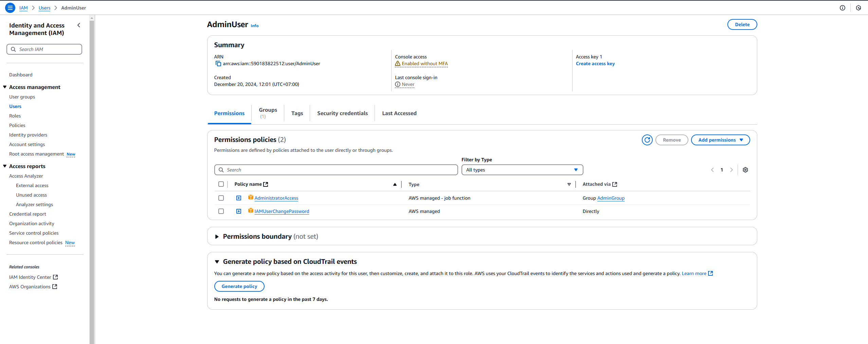Open the Add permissions dropdown

click(720, 140)
